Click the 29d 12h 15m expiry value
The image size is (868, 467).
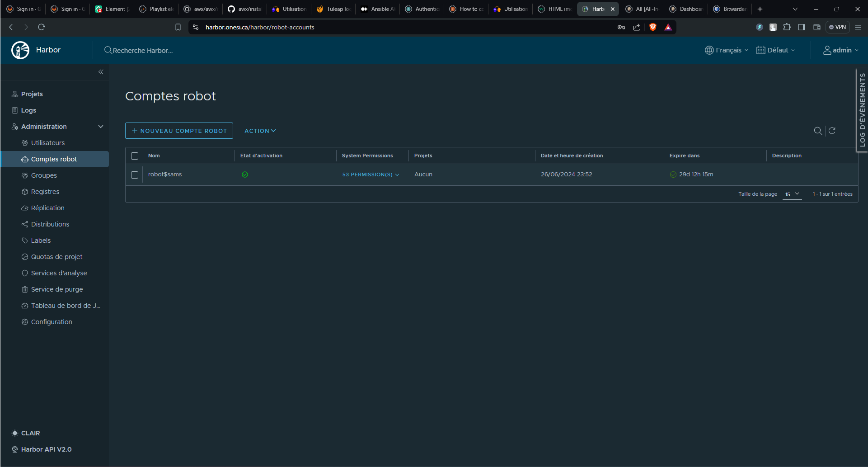(696, 175)
